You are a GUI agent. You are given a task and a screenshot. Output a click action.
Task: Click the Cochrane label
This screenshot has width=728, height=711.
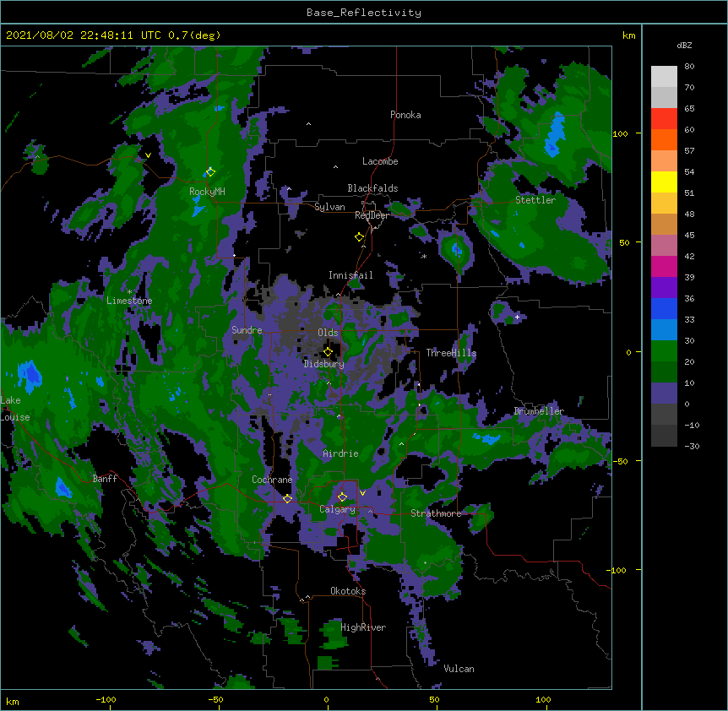coord(272,480)
